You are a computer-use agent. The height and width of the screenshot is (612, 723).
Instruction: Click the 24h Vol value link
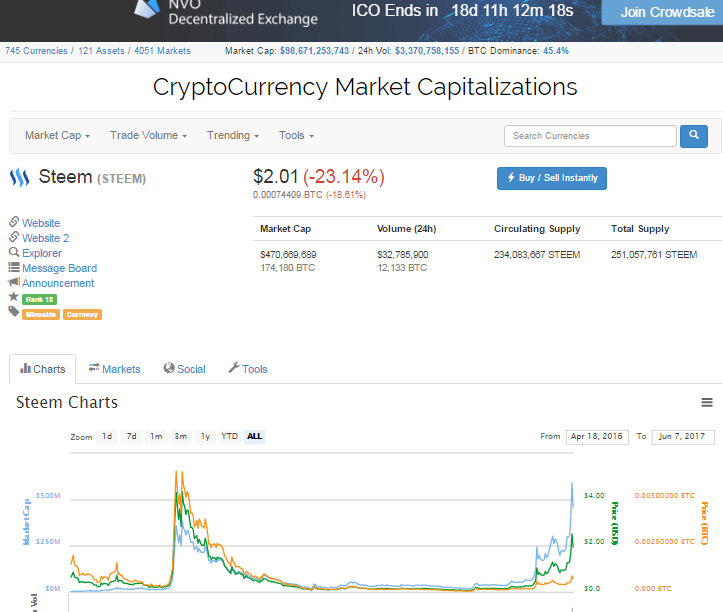coord(427,51)
